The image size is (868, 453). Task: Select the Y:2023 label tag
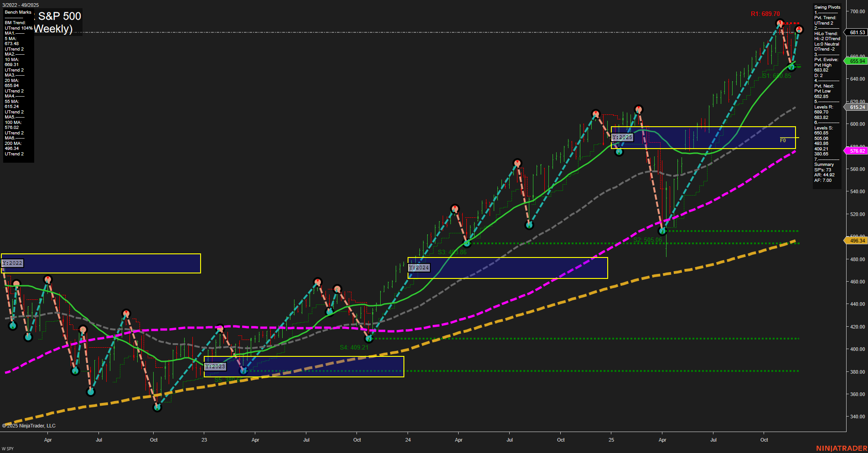tap(215, 365)
